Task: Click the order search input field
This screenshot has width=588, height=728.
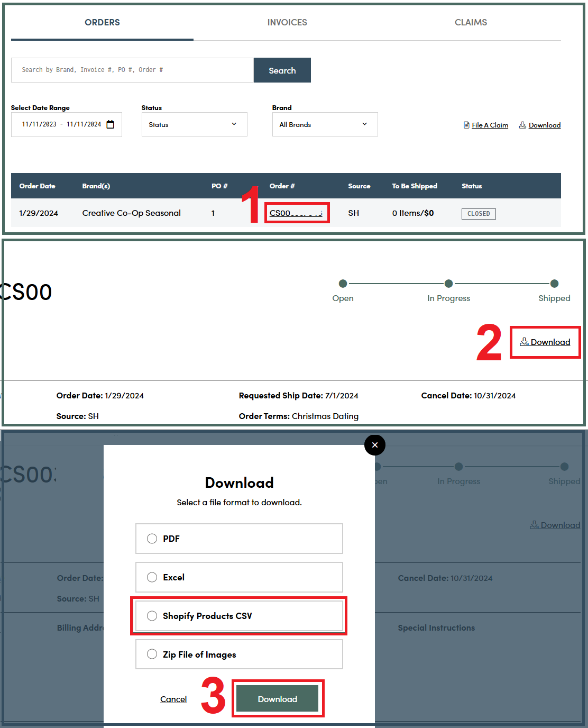Action: pos(132,70)
